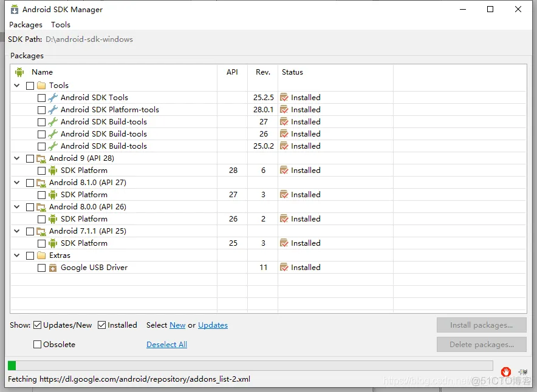Check the Google USB Driver checkbox
Viewport: 537px width, 392px height.
point(41,268)
